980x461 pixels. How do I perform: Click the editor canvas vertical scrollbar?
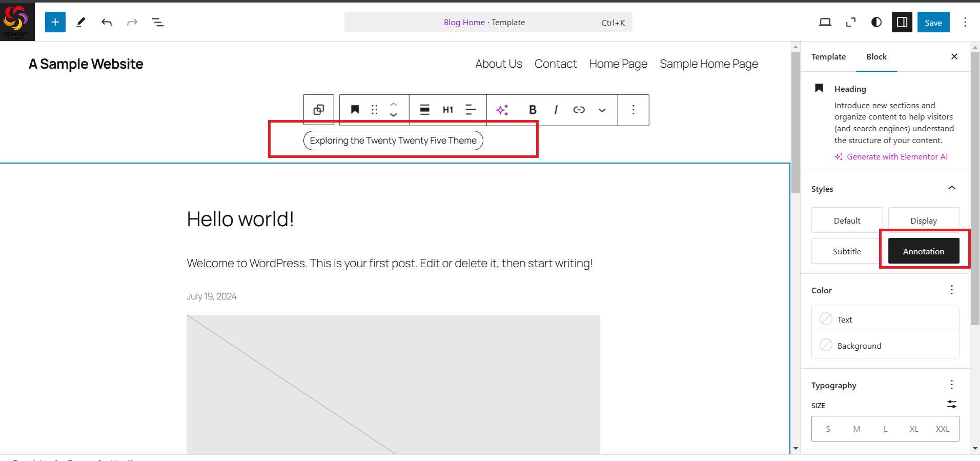click(x=795, y=123)
